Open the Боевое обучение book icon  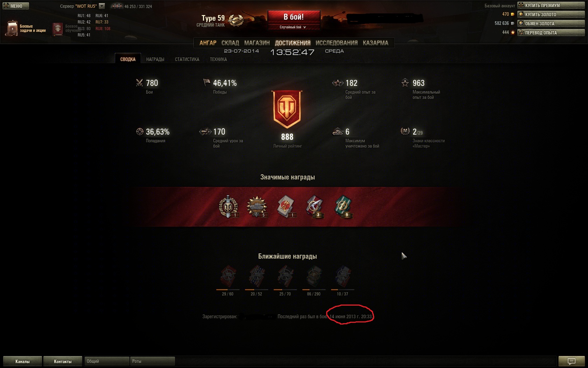click(57, 29)
